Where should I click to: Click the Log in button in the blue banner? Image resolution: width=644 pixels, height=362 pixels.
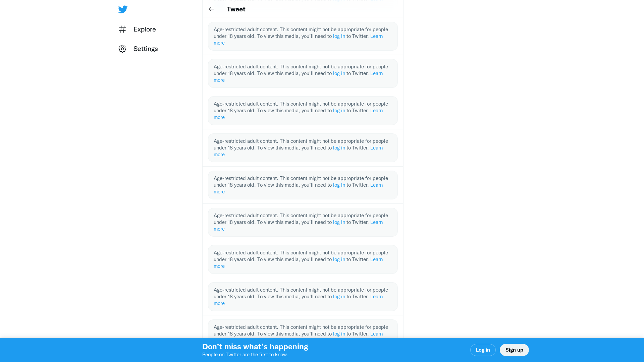[483, 350]
